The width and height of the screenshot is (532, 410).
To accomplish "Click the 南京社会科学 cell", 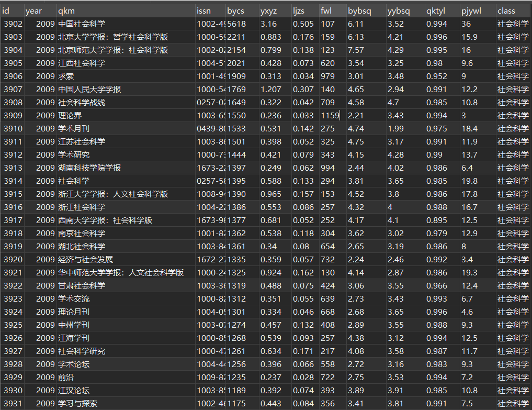I will pos(126,234).
